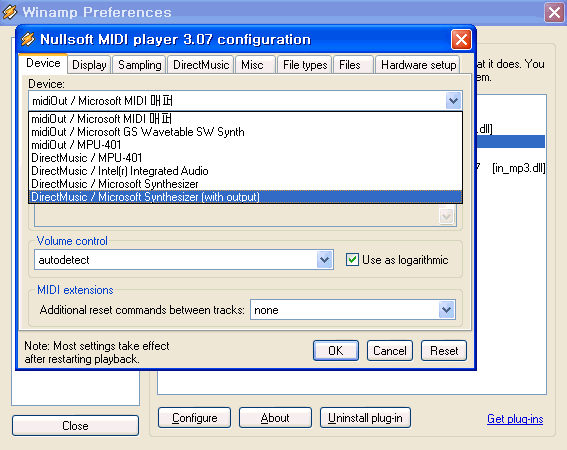Open the Misc tab
Screen dimensions: 567x450
255,65
